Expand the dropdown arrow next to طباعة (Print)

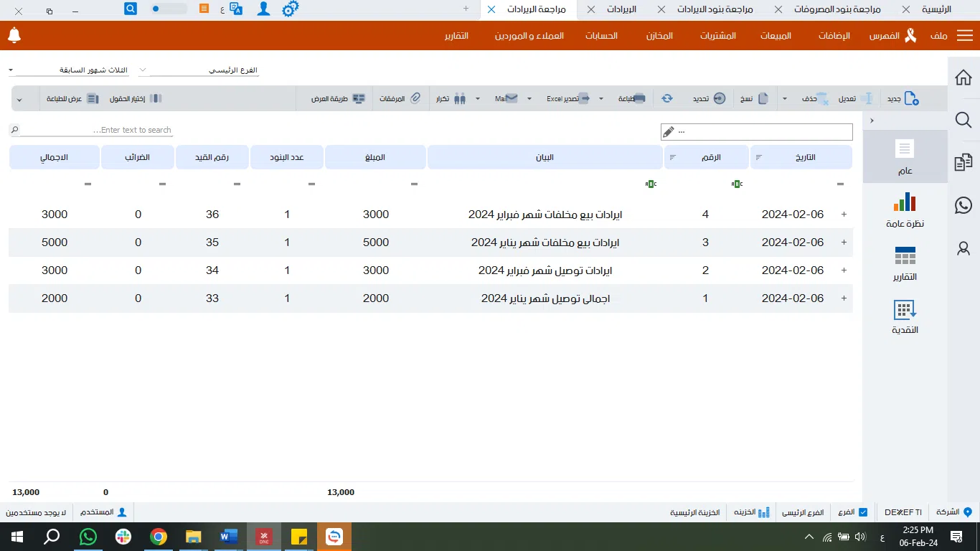601,98
